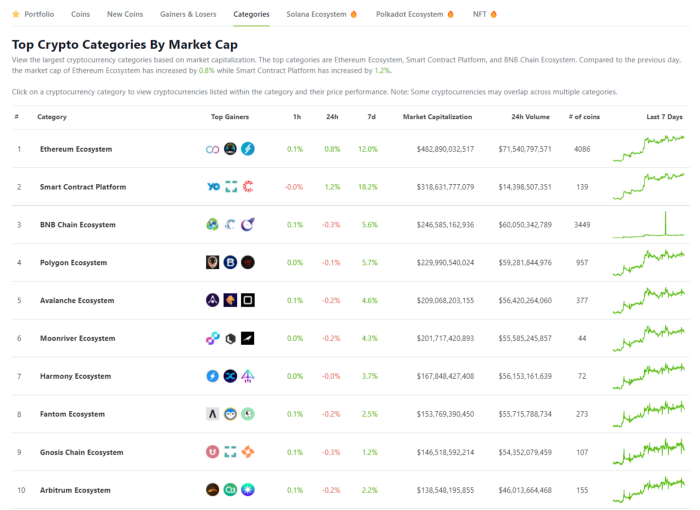Sort by 24h column header
This screenshot has height=510, width=700.
coord(332,117)
